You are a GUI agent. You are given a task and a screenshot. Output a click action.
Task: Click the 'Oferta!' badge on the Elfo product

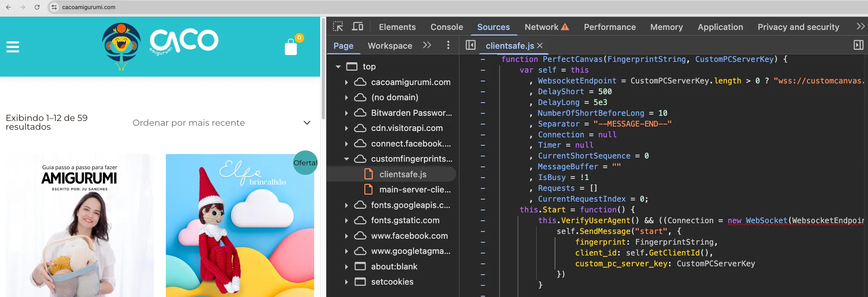(305, 162)
